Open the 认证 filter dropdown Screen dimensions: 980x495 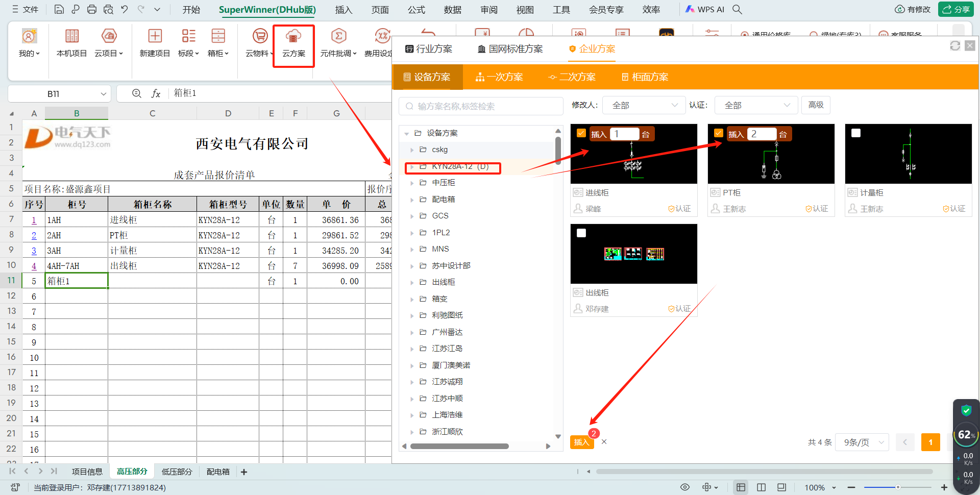(x=756, y=105)
